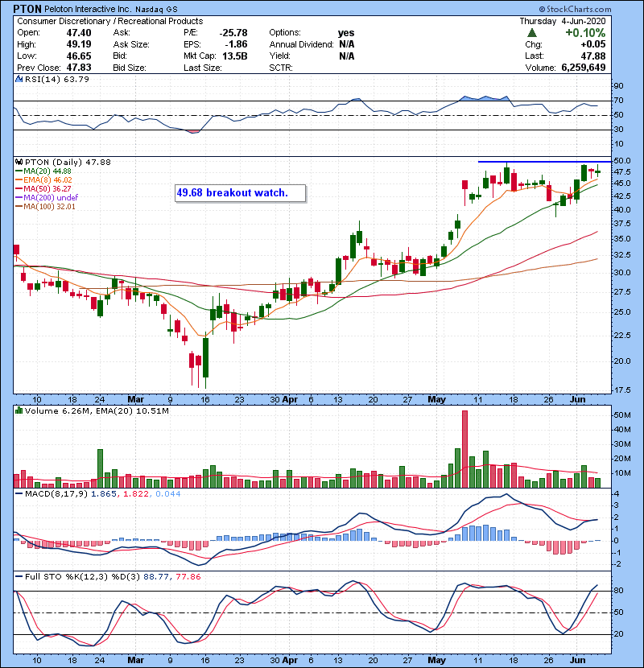Screen dimensions: 644x668
Task: Click the Prev Close value 47.83
Action: (79, 68)
